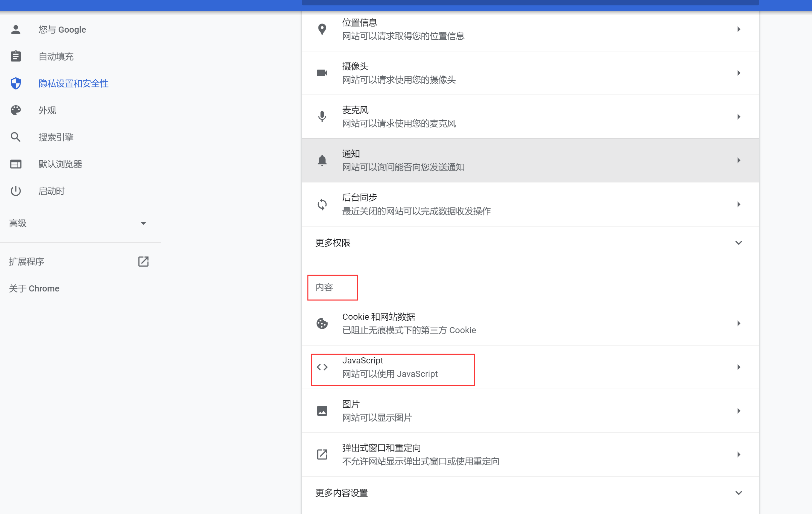Image resolution: width=812 pixels, height=514 pixels.
Task: Click the notification bell icon
Action: click(322, 160)
